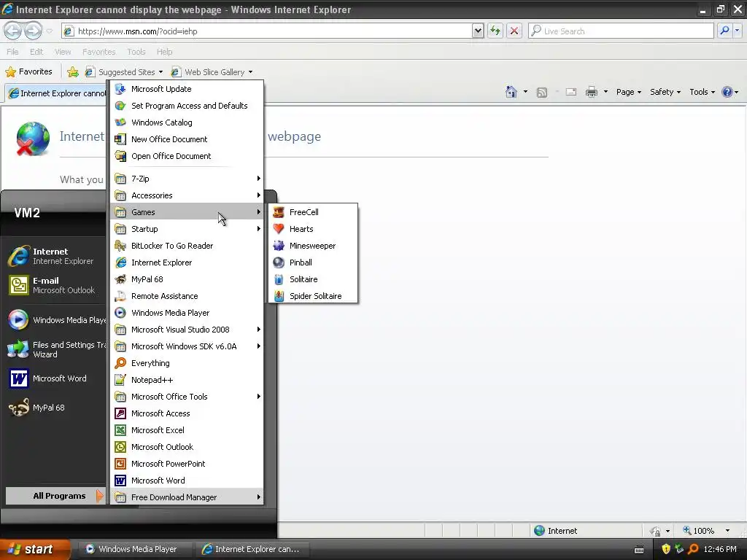The width and height of the screenshot is (747, 560).
Task: Open Remote Assistance
Action: (187, 296)
